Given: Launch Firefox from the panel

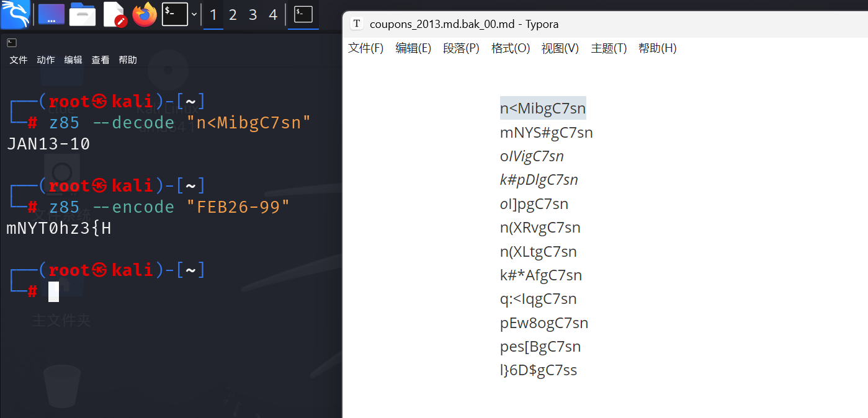Looking at the screenshot, I should coord(145,14).
